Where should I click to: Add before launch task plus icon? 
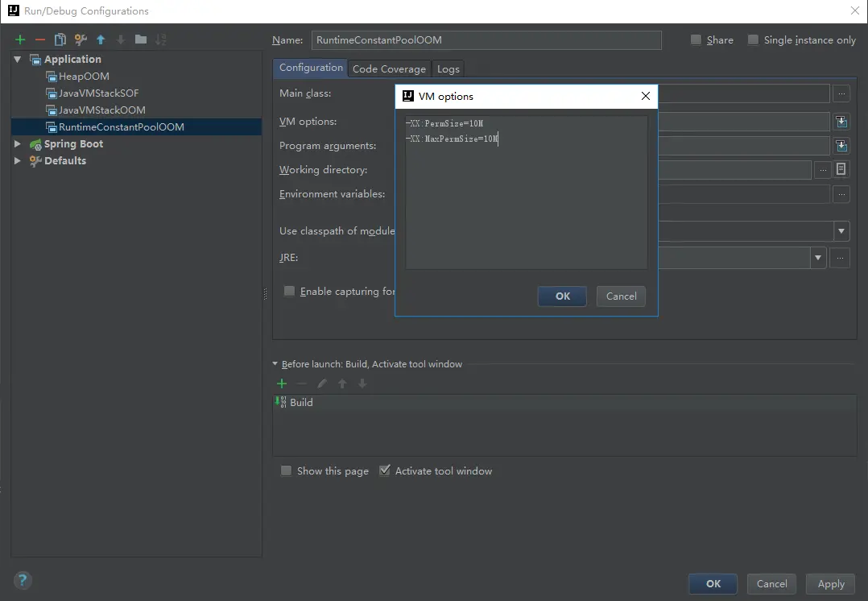282,383
